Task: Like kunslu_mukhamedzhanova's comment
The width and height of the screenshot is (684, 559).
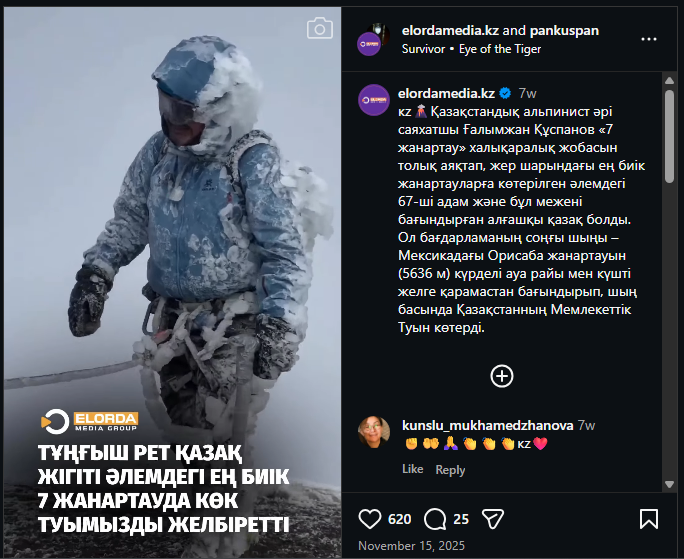Action: pos(413,469)
